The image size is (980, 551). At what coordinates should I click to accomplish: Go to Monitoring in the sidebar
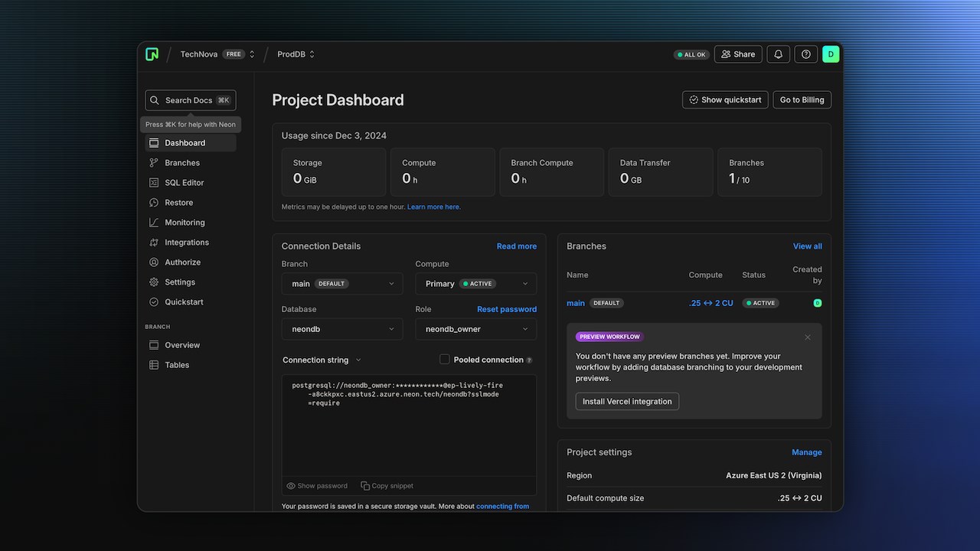[185, 223]
